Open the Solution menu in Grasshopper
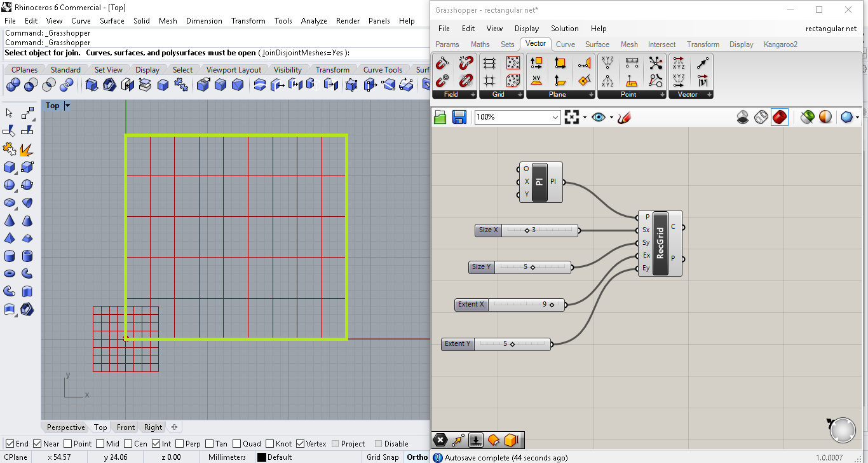The width and height of the screenshot is (868, 463). tap(564, 29)
